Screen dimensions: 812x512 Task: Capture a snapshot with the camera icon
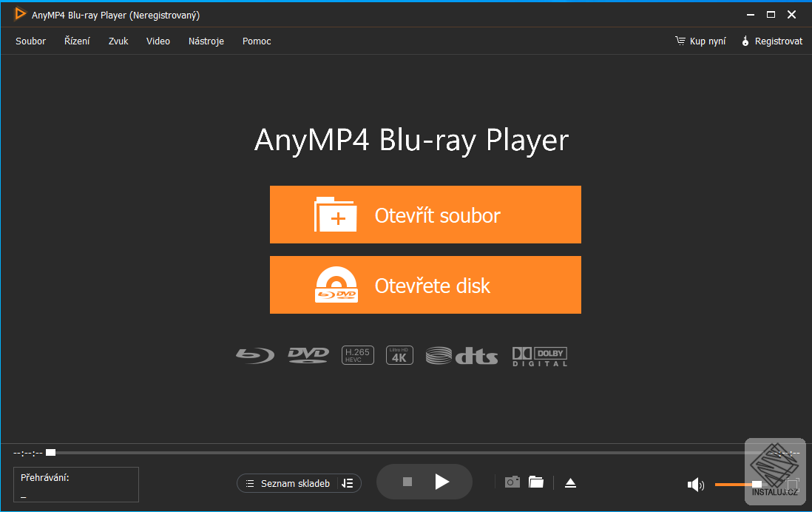point(512,482)
